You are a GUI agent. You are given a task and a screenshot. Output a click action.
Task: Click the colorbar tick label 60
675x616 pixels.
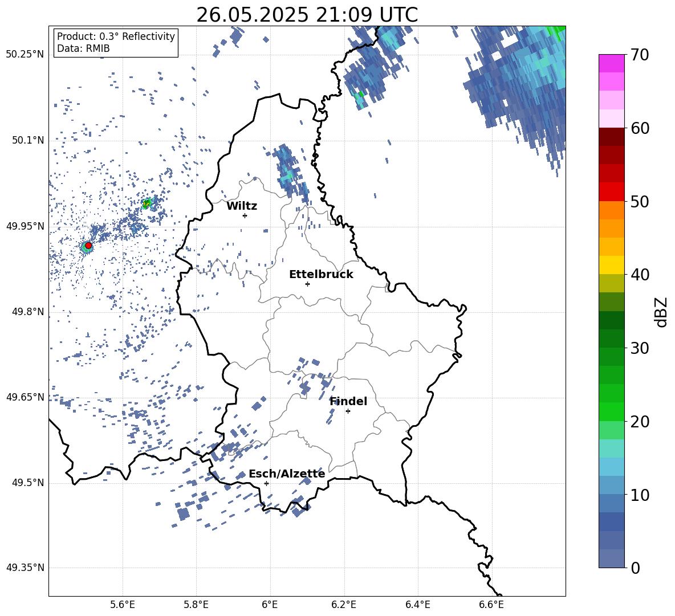(640, 128)
